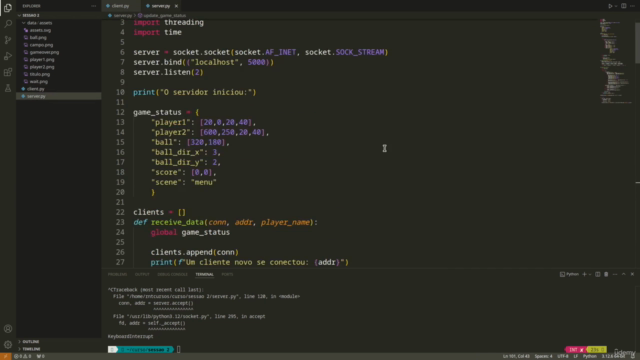Image resolution: width=640 pixels, height=360 pixels.
Task: Run Python file with the play icon
Action: pyautogui.click(x=610, y=6)
